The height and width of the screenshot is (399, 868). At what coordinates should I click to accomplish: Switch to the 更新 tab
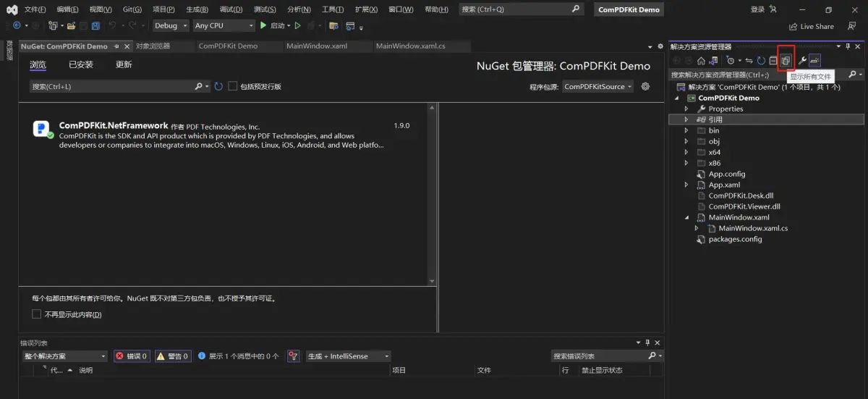(124, 64)
